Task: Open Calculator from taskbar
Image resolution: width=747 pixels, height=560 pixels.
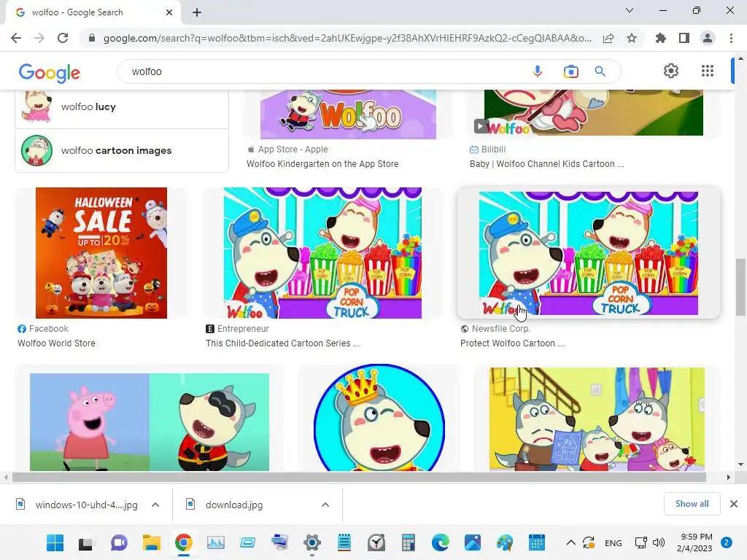Action: click(x=409, y=542)
